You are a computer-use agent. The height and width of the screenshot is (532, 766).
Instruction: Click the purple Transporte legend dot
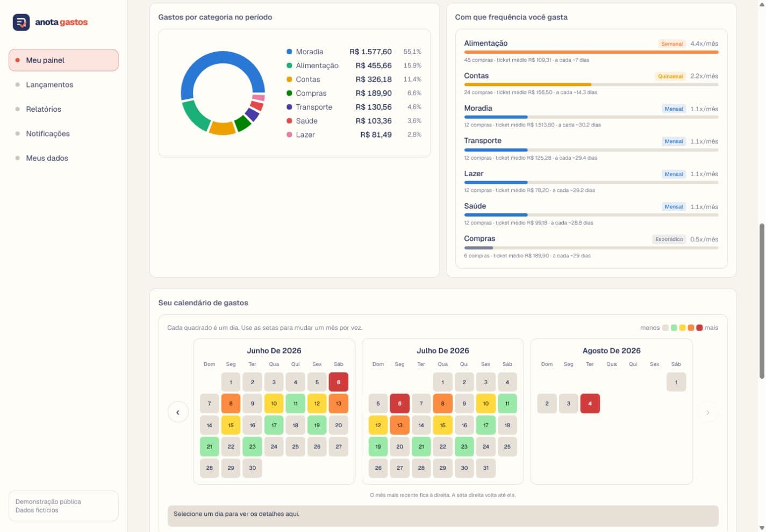(289, 107)
